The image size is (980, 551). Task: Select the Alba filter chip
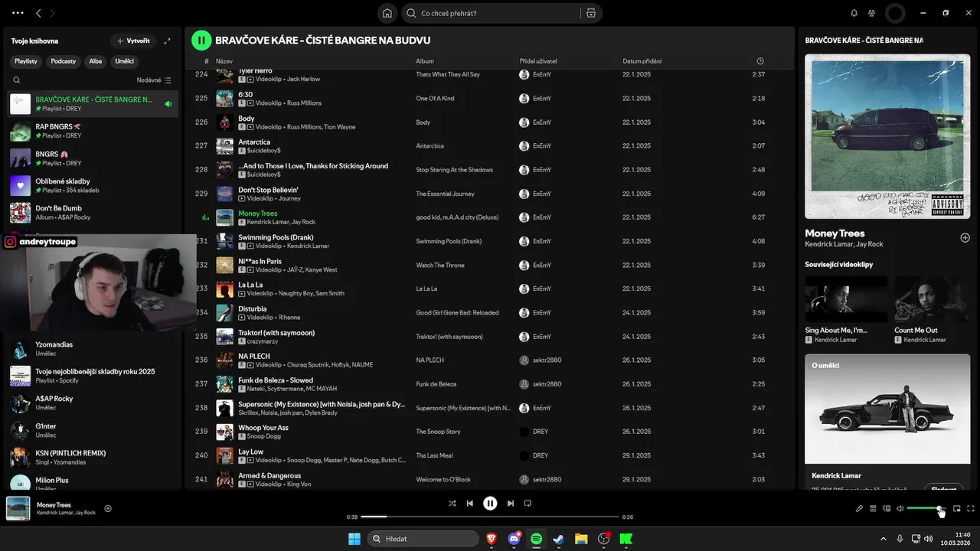[x=95, y=60]
